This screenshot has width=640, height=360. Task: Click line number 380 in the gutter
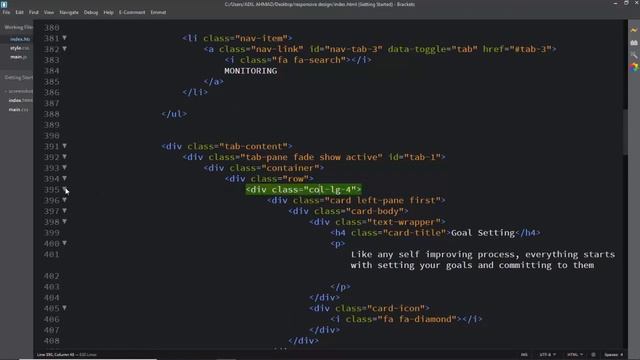click(x=52, y=27)
